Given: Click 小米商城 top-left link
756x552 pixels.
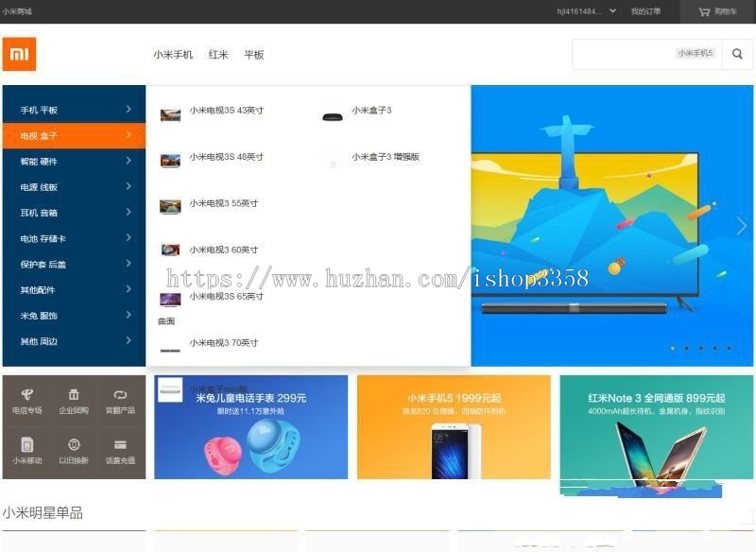Looking at the screenshot, I should [17, 11].
